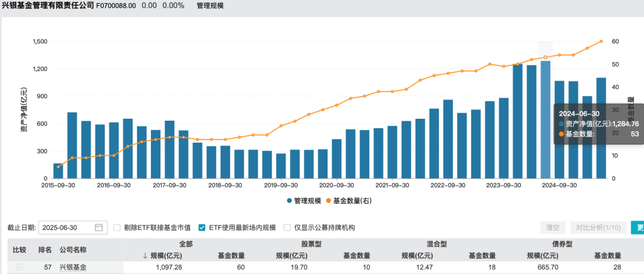Click the first bar at 2015-09-30
The image size is (644, 274).
point(58,171)
